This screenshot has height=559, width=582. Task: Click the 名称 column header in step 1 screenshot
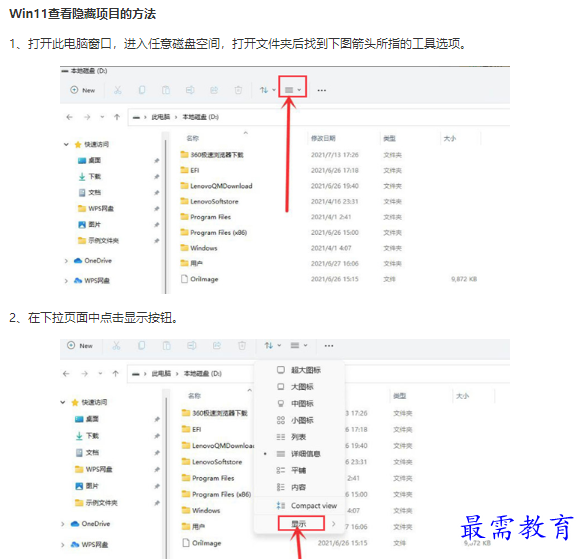[x=193, y=138]
